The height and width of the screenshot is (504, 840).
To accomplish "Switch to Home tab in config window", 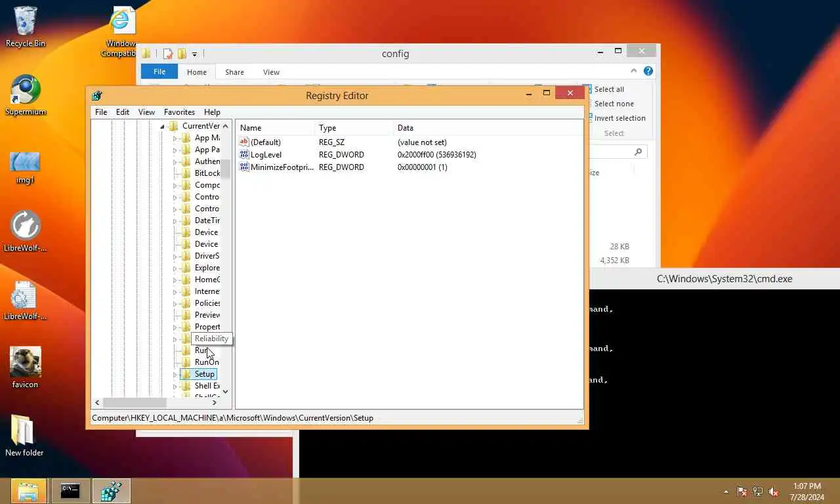I will (197, 72).
